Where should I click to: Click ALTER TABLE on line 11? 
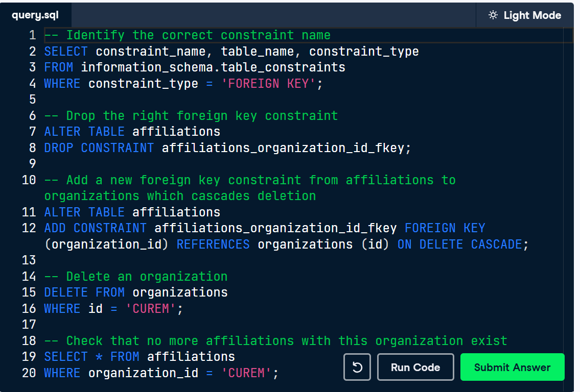point(84,212)
